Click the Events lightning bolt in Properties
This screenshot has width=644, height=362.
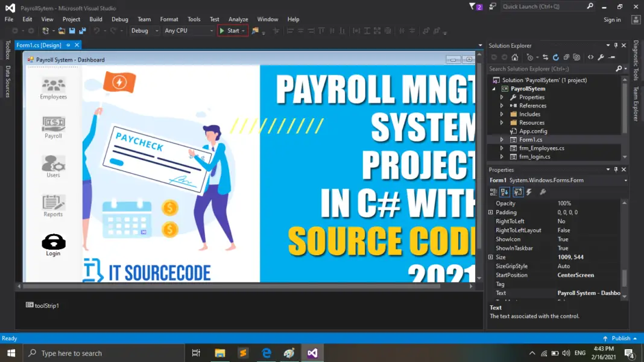click(529, 192)
